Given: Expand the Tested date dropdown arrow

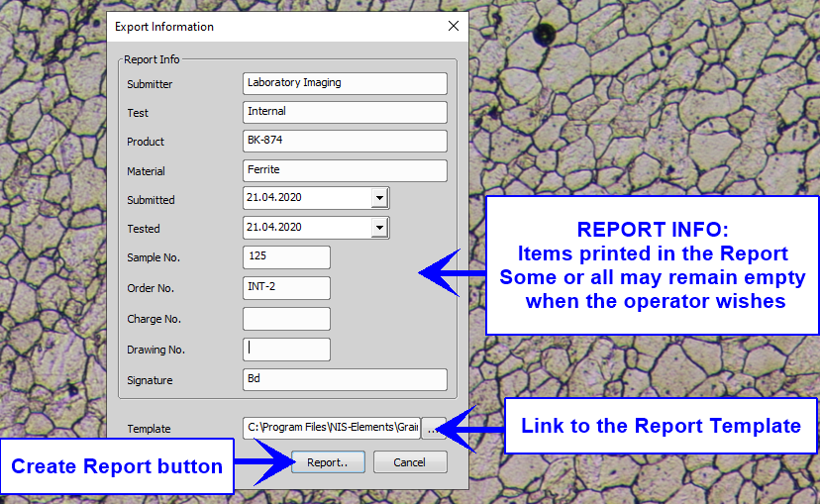Looking at the screenshot, I should pos(379,228).
